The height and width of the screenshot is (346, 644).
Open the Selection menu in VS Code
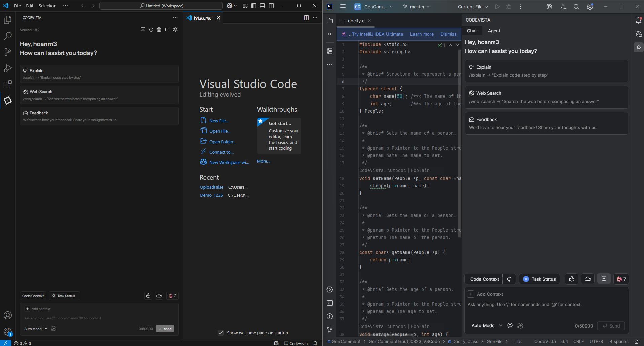pos(47,6)
